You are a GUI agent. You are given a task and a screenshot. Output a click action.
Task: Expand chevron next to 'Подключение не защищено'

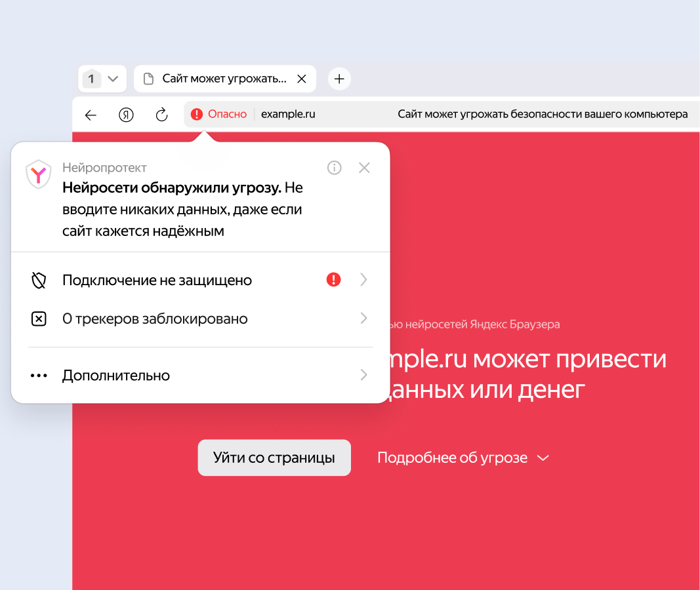(364, 280)
